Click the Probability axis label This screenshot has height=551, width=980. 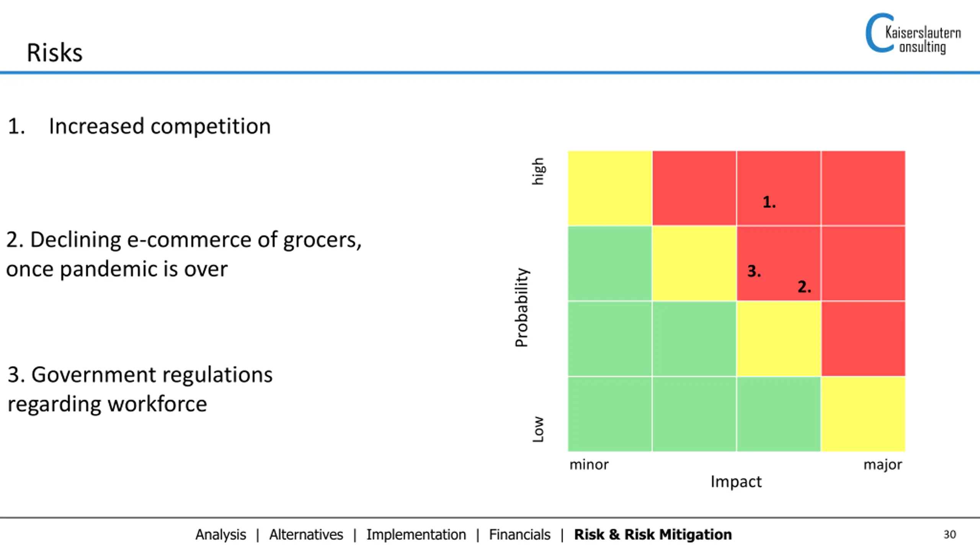pyautogui.click(x=522, y=307)
